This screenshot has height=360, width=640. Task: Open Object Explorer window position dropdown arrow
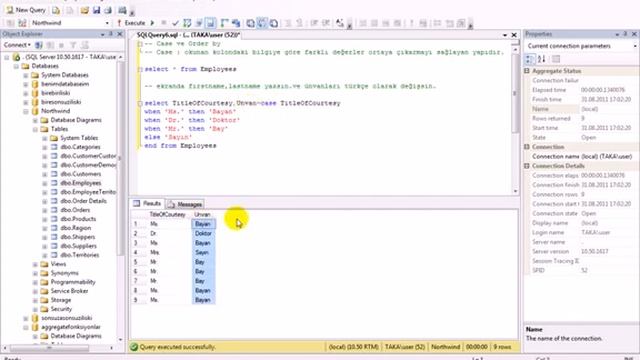coord(103,34)
